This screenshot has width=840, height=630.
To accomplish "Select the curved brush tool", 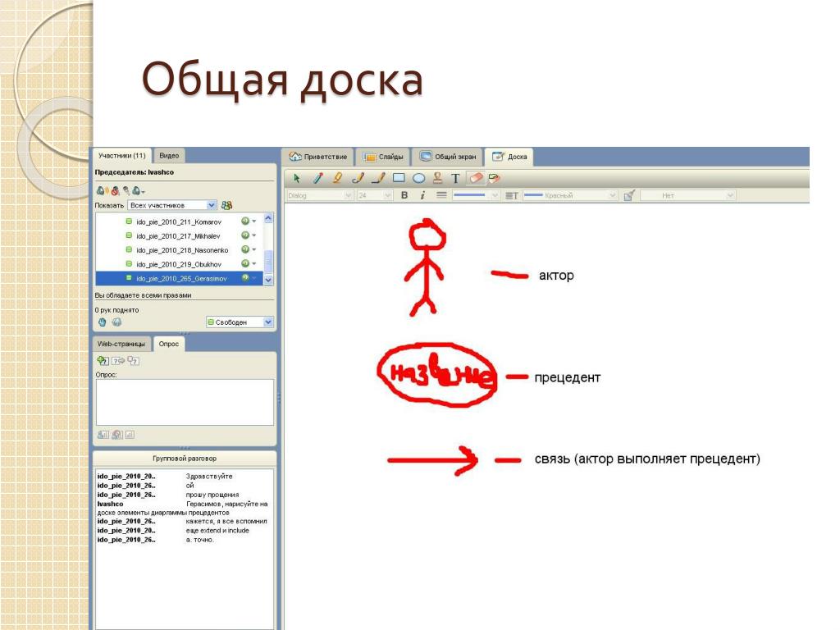I will [358, 178].
